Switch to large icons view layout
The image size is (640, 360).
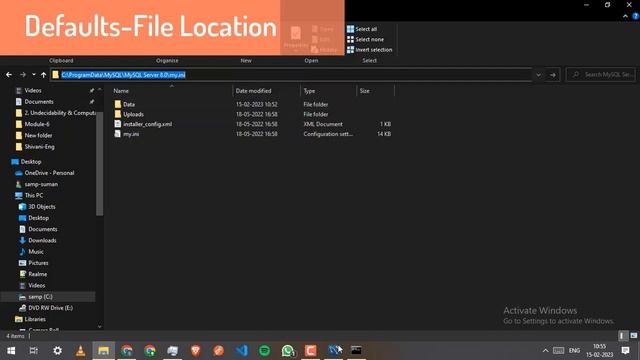pyautogui.click(x=633, y=336)
